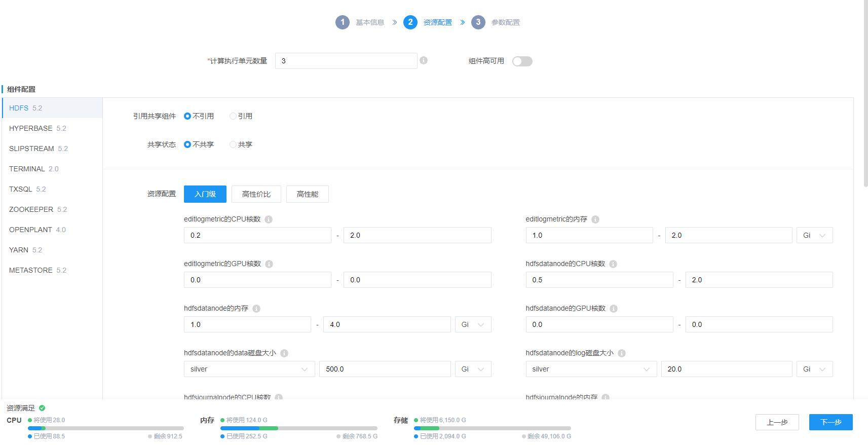The image size is (868, 445).
Task: Click editlogmetric内存 minimum field 1.0
Action: click(589, 235)
